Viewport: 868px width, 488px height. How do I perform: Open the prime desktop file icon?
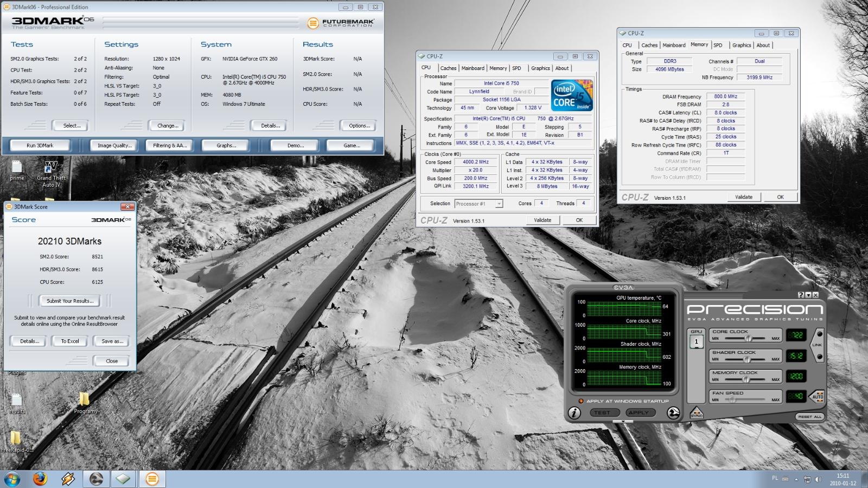17,170
